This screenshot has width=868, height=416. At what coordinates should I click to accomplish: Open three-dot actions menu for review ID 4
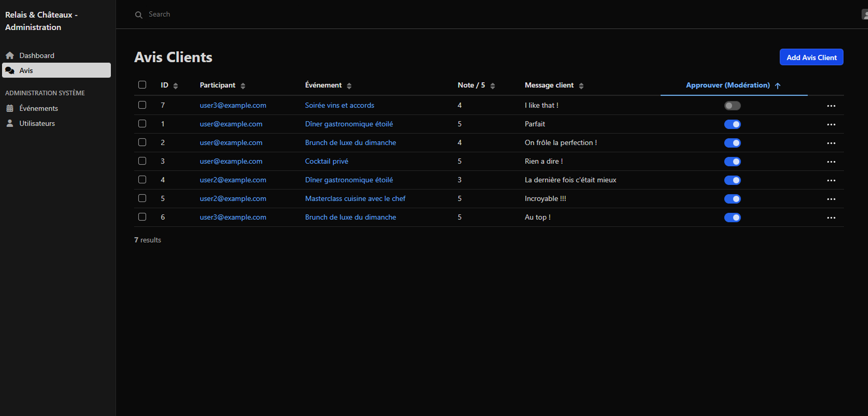[x=831, y=180]
